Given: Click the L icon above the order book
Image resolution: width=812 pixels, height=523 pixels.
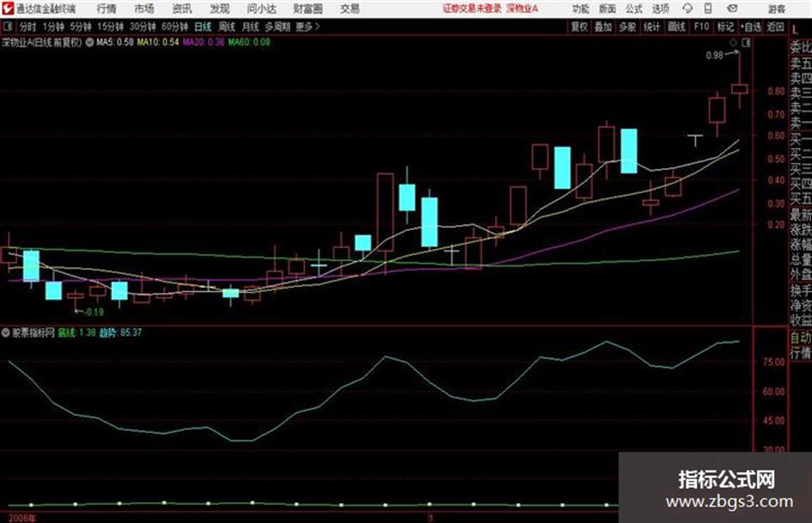Looking at the screenshot, I should pyautogui.click(x=795, y=29).
